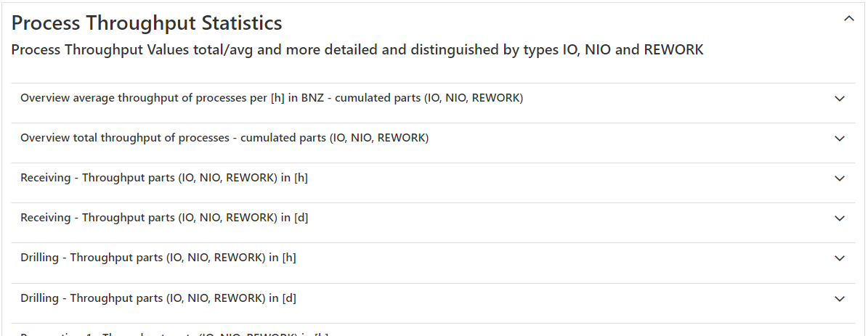Image resolution: width=868 pixels, height=336 pixels.
Task: Show the cumulated total throughput accordion section
Action: pyautogui.click(x=433, y=139)
